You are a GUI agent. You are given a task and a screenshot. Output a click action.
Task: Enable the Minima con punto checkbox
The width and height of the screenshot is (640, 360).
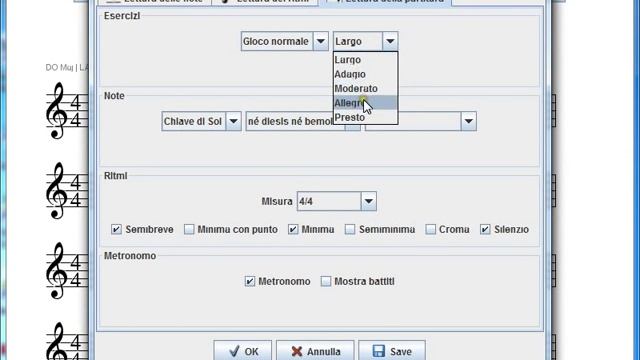click(x=189, y=229)
